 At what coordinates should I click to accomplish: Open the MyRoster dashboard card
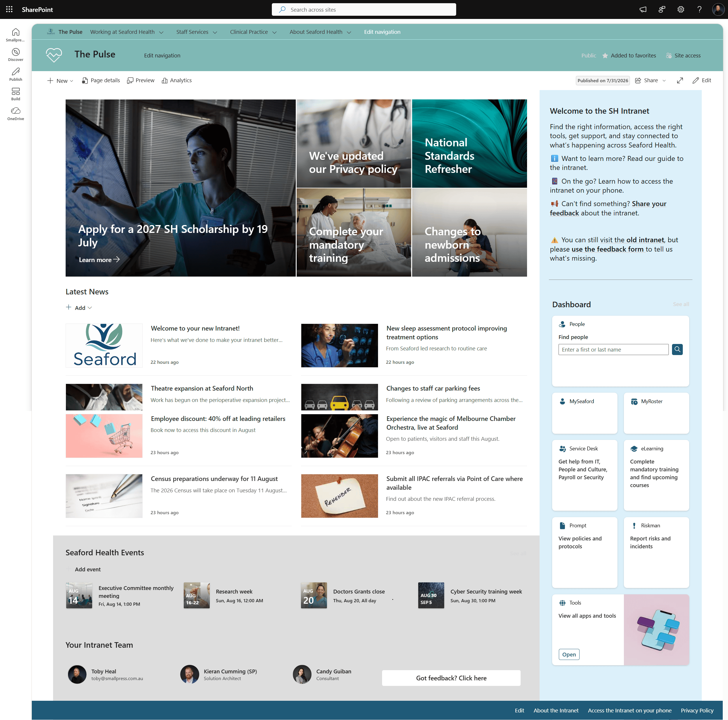point(656,413)
